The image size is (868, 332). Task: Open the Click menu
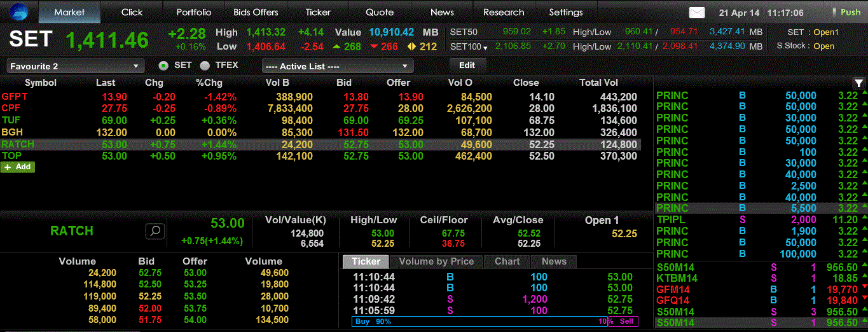[x=132, y=12]
